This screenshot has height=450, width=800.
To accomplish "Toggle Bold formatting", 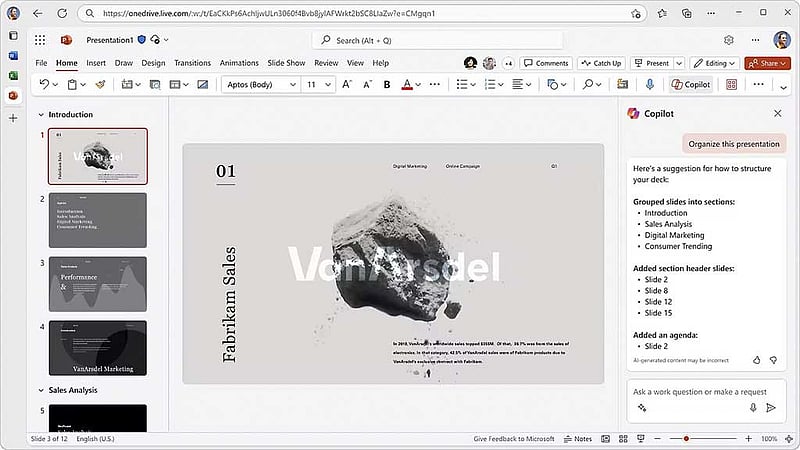I will (x=387, y=85).
